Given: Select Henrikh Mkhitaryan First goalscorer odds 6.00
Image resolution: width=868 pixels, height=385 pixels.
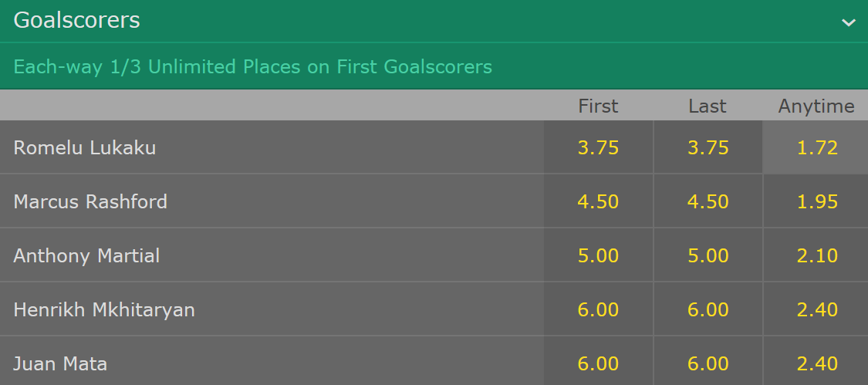Looking at the screenshot, I should tap(598, 309).
